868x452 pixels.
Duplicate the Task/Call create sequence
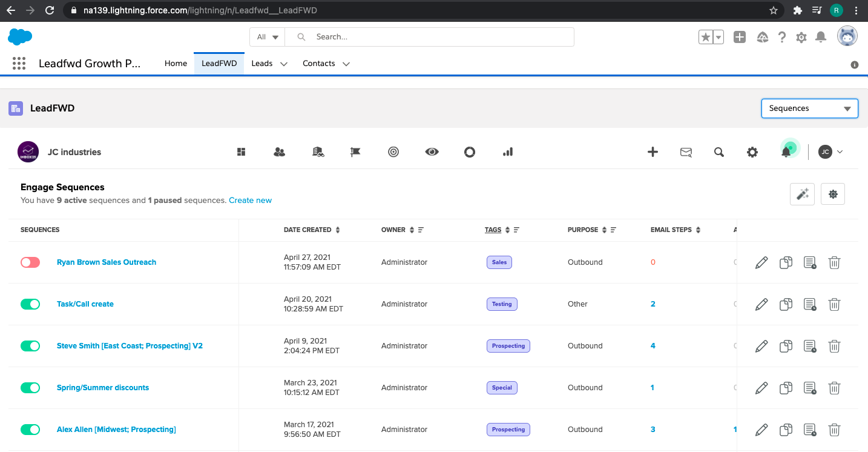pos(786,304)
